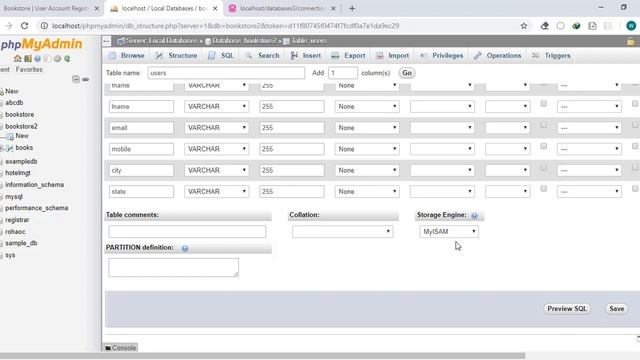This screenshot has width=640, height=360.
Task: Save the table definition
Action: (616, 309)
